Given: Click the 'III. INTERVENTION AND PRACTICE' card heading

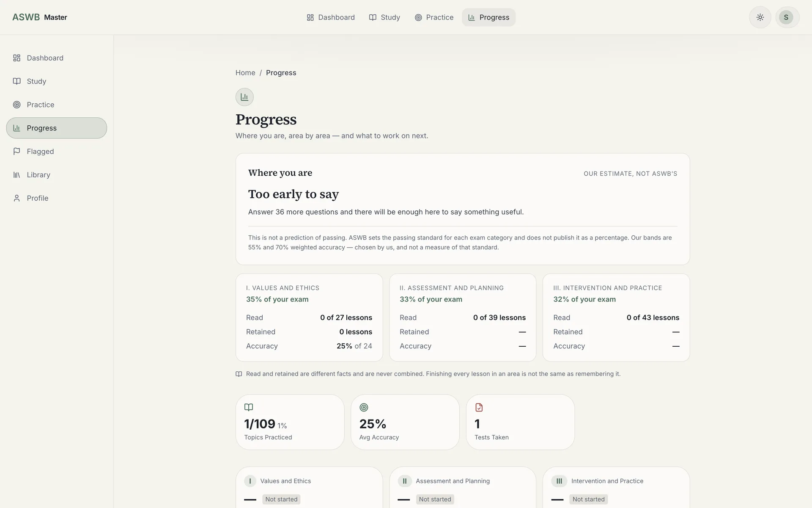Looking at the screenshot, I should pos(608,288).
